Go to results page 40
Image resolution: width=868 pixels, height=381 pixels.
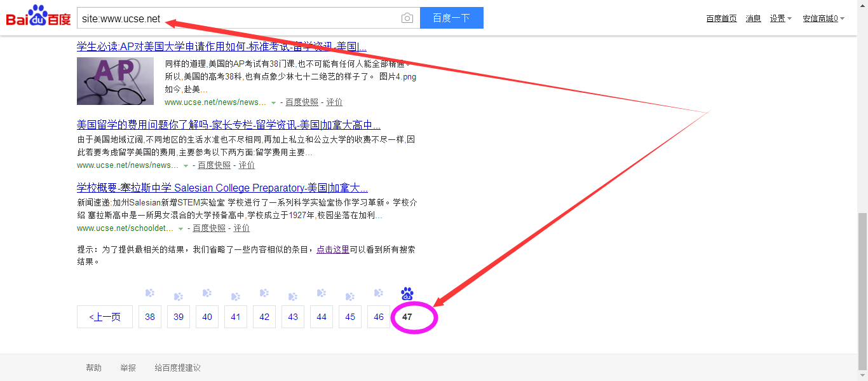click(207, 317)
